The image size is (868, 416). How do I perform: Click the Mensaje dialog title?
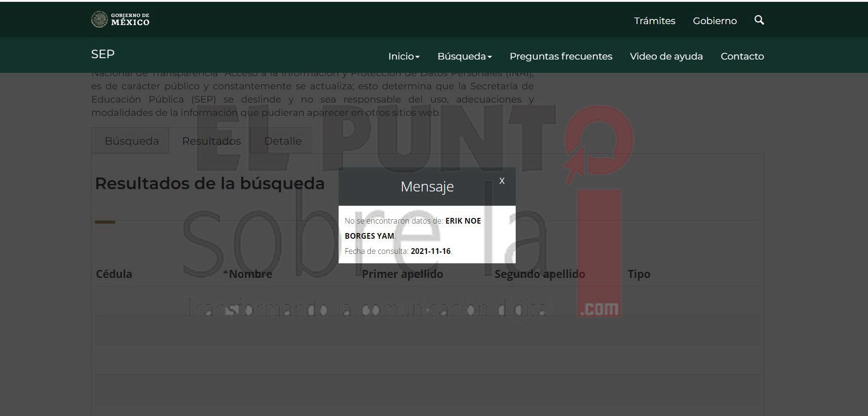click(x=427, y=187)
